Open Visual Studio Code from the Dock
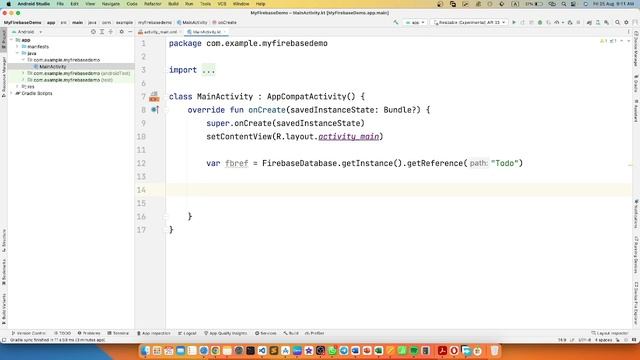640x360 pixels. 262,351
